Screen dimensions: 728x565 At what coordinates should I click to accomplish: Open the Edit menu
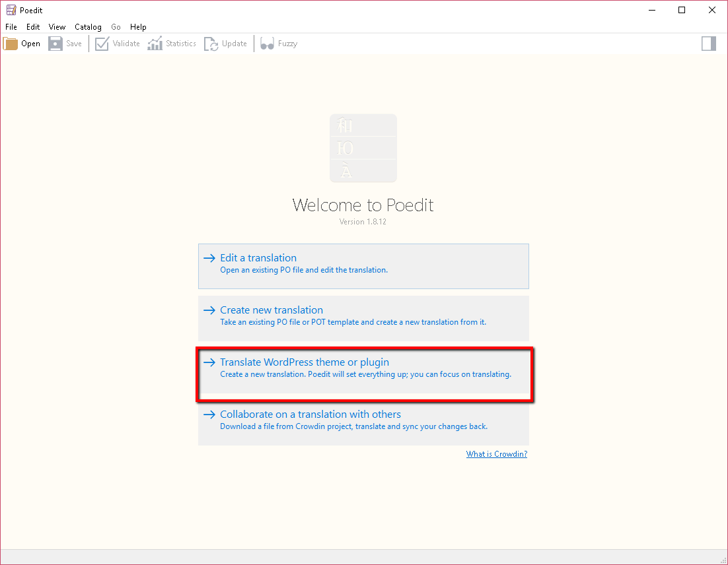point(33,27)
